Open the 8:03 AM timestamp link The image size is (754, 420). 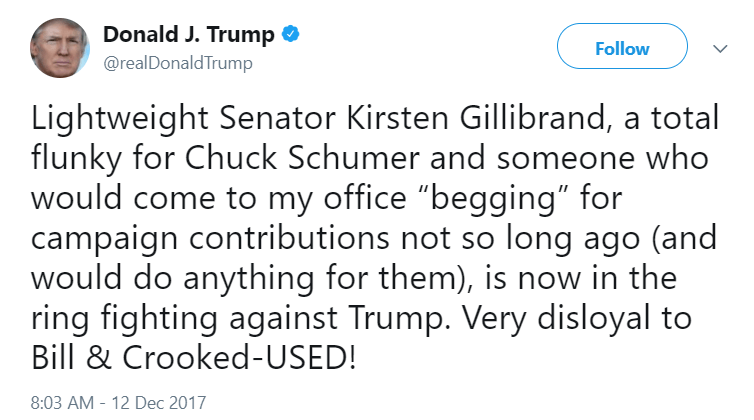[x=61, y=403]
